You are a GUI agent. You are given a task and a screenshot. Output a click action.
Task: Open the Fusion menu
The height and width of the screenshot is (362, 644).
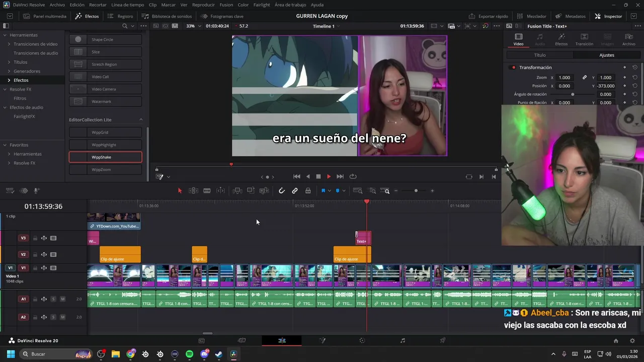(x=226, y=5)
